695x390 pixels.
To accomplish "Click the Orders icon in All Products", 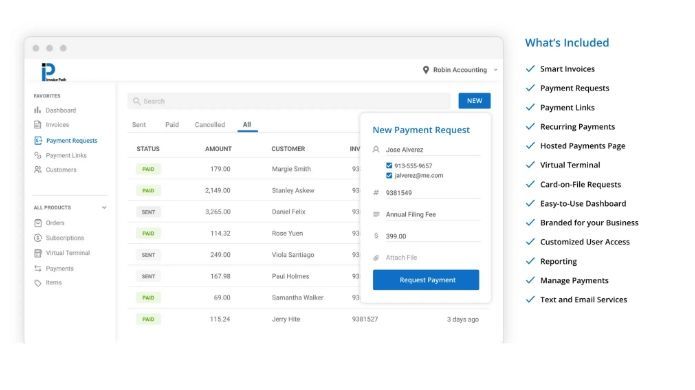I will [38, 223].
